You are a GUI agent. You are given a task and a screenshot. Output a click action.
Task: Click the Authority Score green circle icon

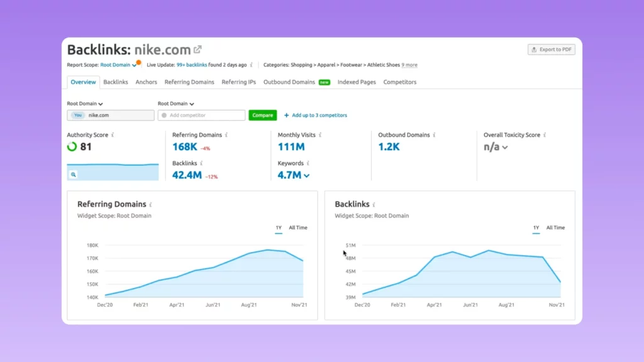click(72, 146)
